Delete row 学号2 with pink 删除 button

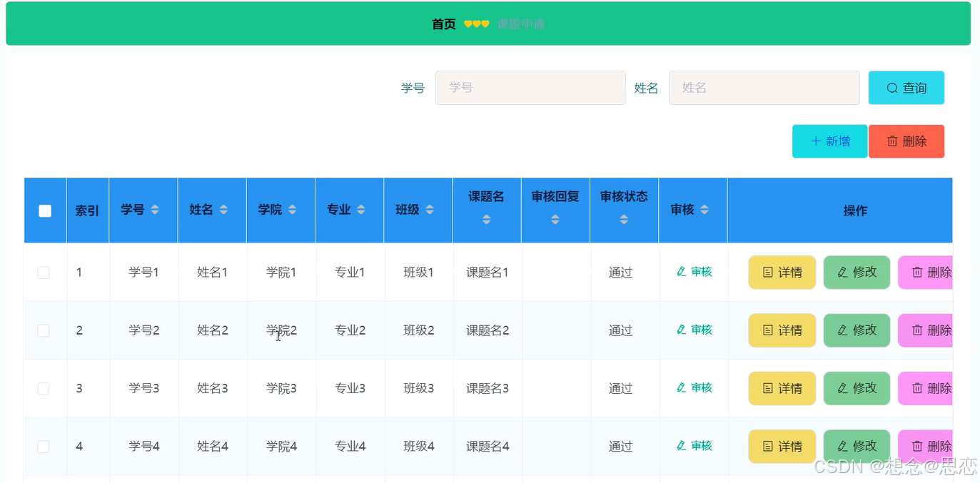pyautogui.click(x=926, y=330)
